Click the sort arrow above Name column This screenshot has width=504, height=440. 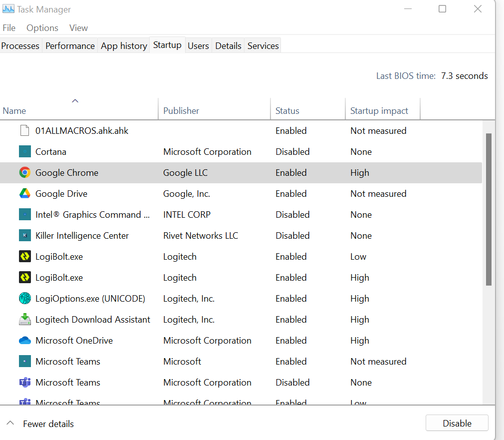pyautogui.click(x=75, y=101)
